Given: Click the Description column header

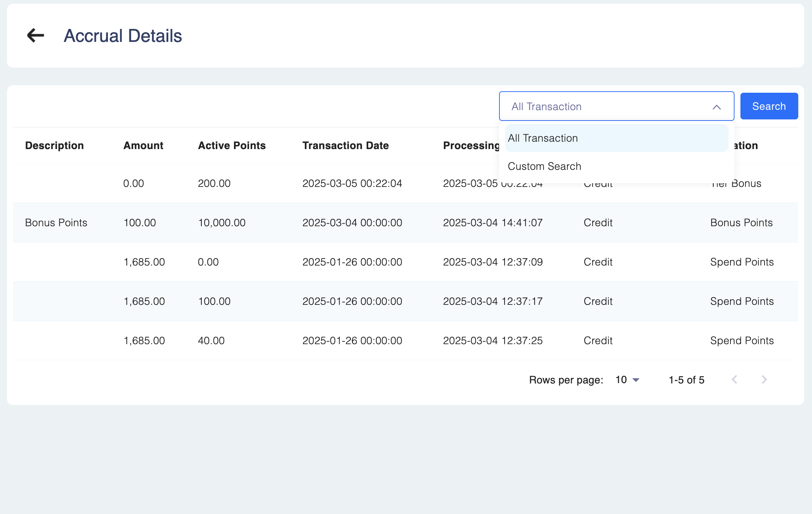Looking at the screenshot, I should pyautogui.click(x=55, y=145).
